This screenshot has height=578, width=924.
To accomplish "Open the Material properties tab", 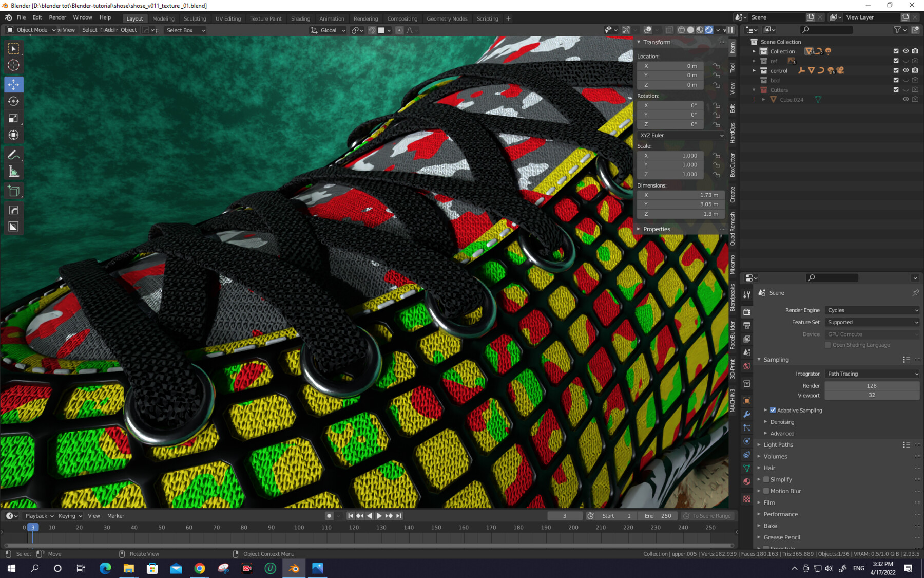I will point(747,481).
